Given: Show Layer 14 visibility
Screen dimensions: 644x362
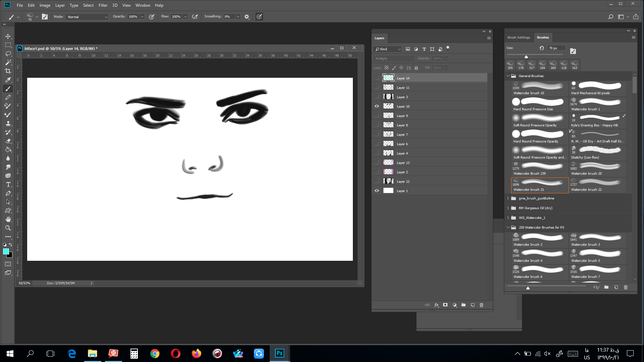Looking at the screenshot, I should [377, 78].
